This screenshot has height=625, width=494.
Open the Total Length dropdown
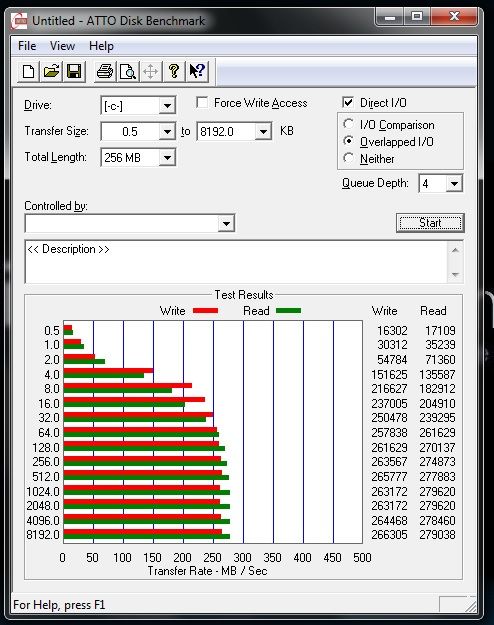tap(167, 158)
